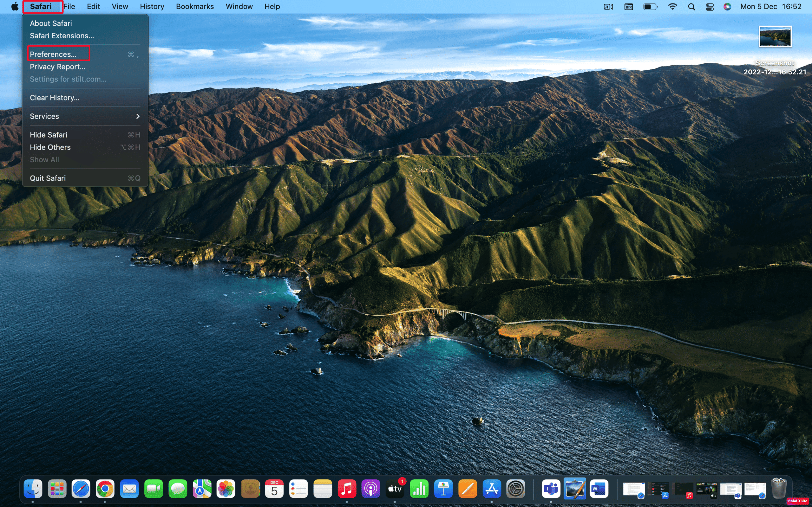Select About Safari option

pos(50,23)
